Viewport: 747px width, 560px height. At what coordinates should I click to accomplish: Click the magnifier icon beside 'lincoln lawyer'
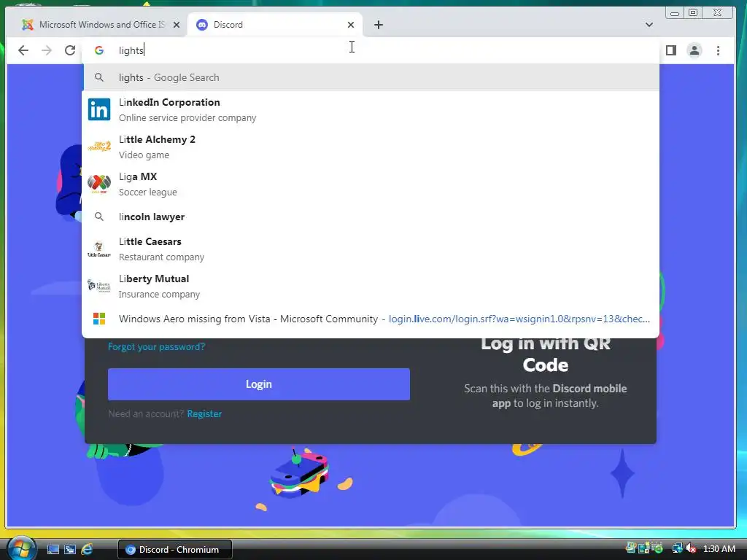[x=99, y=217]
